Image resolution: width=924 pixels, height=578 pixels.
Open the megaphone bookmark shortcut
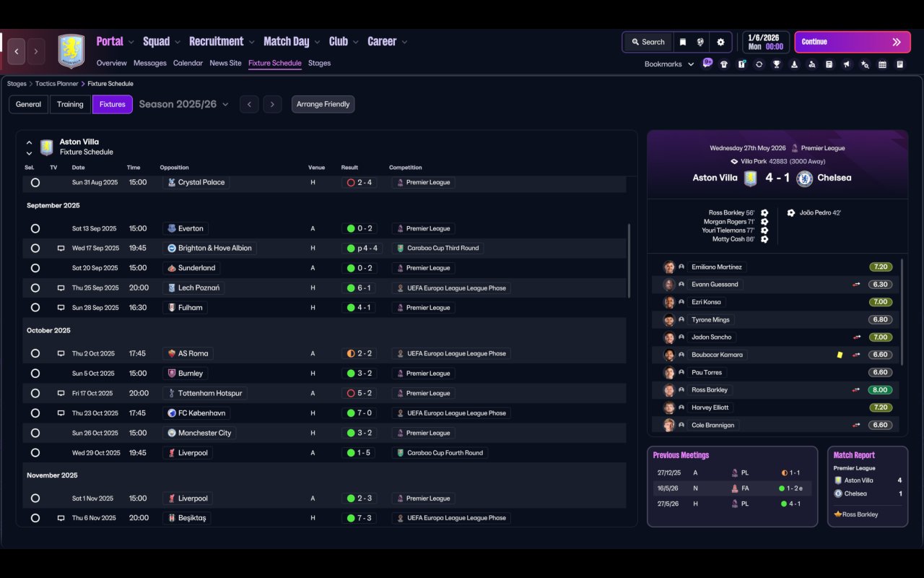click(847, 64)
